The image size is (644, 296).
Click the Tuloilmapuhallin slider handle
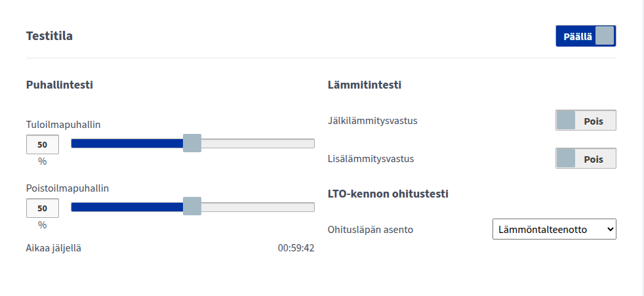pyautogui.click(x=192, y=144)
